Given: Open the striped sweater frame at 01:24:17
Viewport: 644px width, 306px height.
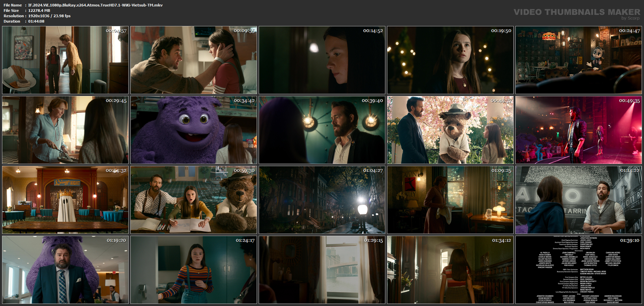Looking at the screenshot, I should coord(194,270).
